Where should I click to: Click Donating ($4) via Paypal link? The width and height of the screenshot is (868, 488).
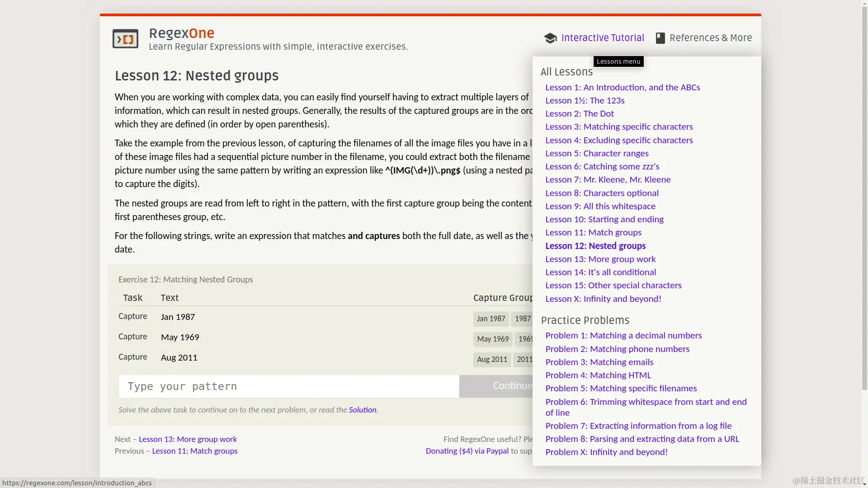pyautogui.click(x=467, y=451)
